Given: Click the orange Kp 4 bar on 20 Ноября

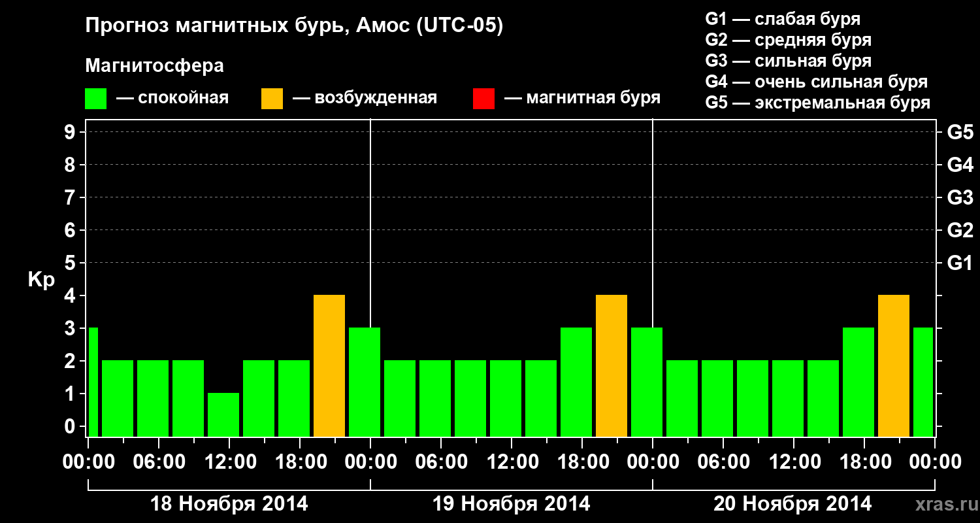Looking at the screenshot, I should point(894,365).
